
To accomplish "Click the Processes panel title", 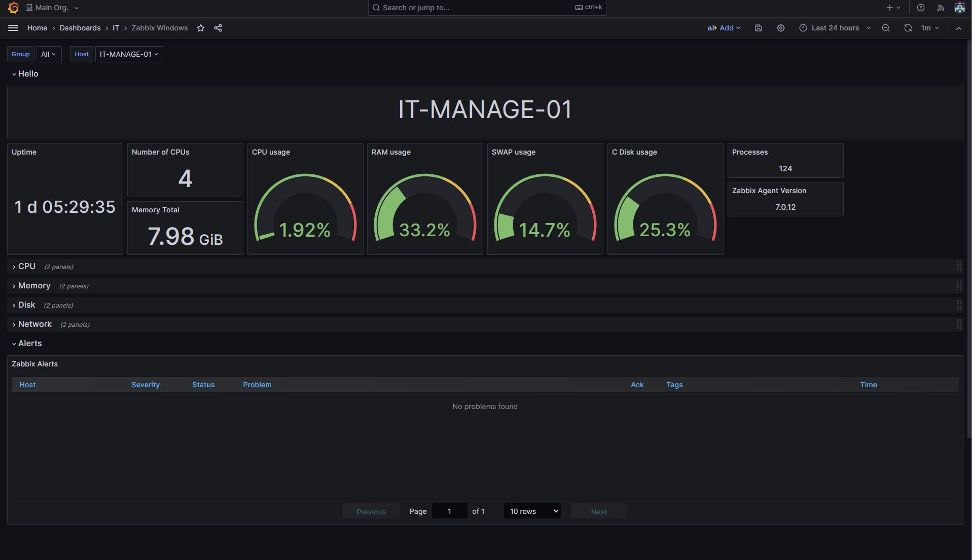I will pos(750,152).
